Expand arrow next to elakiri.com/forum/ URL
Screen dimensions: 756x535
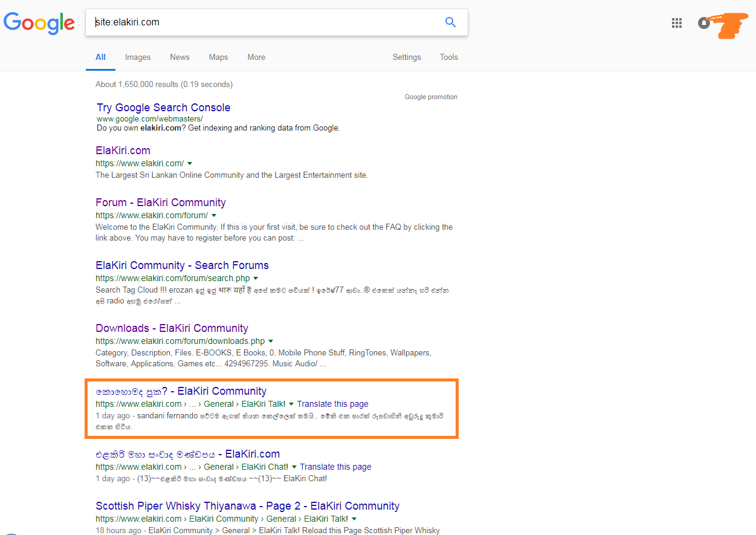[214, 216]
